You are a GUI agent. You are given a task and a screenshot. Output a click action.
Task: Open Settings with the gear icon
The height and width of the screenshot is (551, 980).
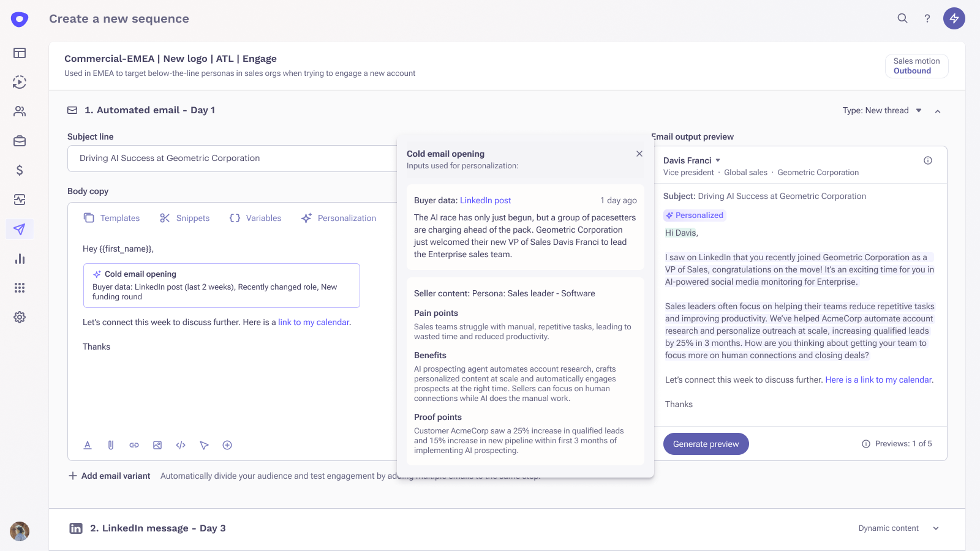[20, 317]
